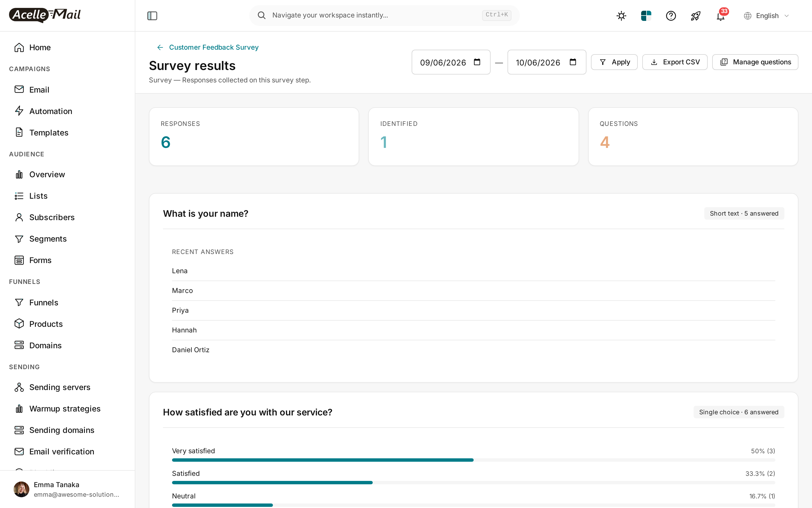Screen dimensions: 812x508
Task: Toggle the sidebar collapse icon
Action: tap(152, 16)
